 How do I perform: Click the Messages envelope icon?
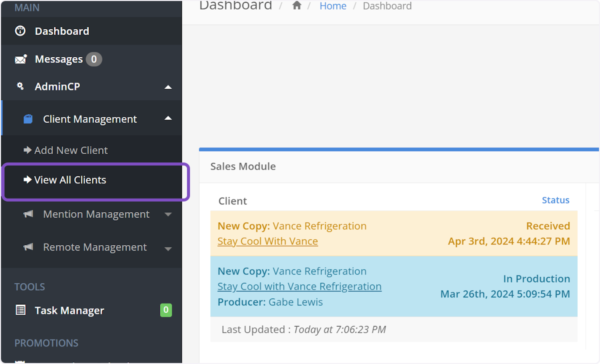(x=21, y=59)
